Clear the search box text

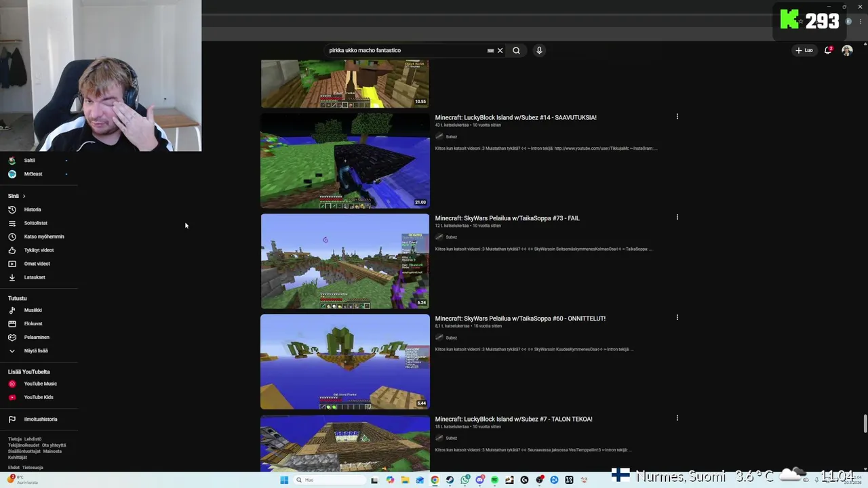(500, 50)
